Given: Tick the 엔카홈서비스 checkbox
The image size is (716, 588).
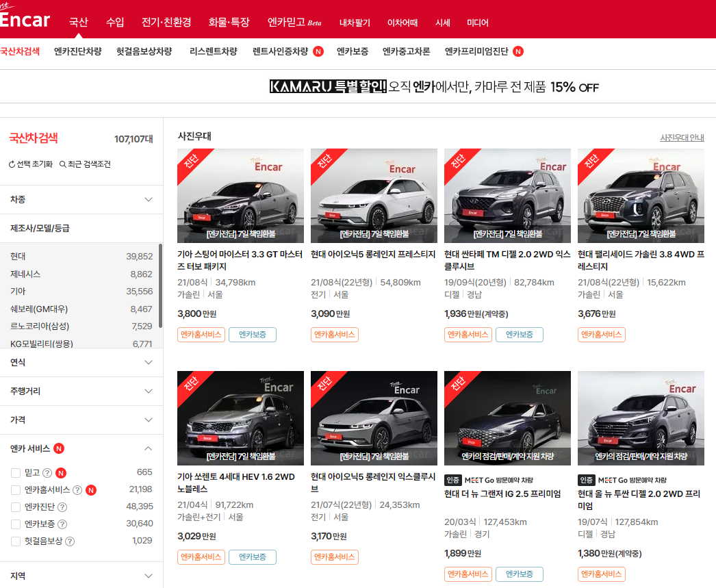Looking at the screenshot, I should tap(16, 490).
